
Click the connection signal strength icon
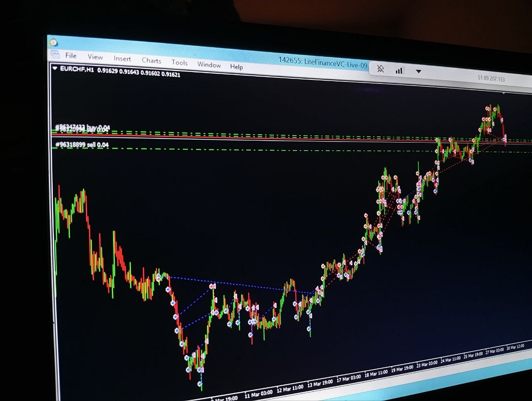click(x=399, y=70)
